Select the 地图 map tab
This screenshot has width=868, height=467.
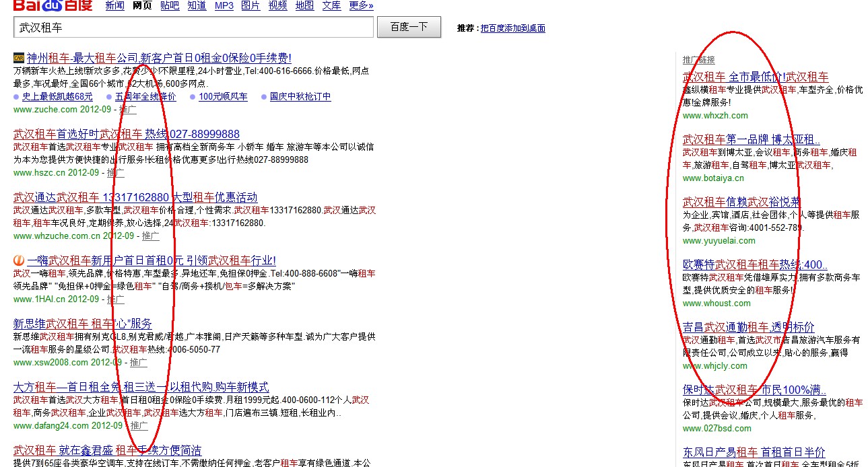tap(304, 6)
